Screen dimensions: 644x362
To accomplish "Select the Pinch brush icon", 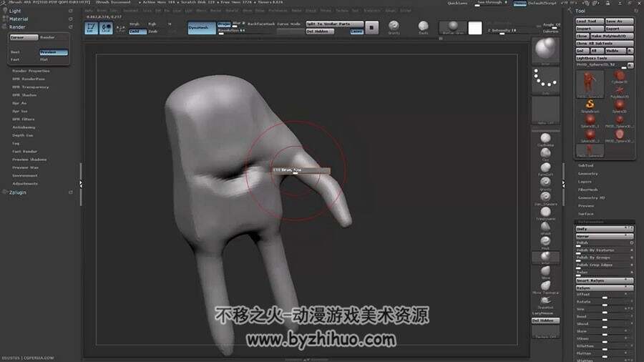I will point(545,241).
